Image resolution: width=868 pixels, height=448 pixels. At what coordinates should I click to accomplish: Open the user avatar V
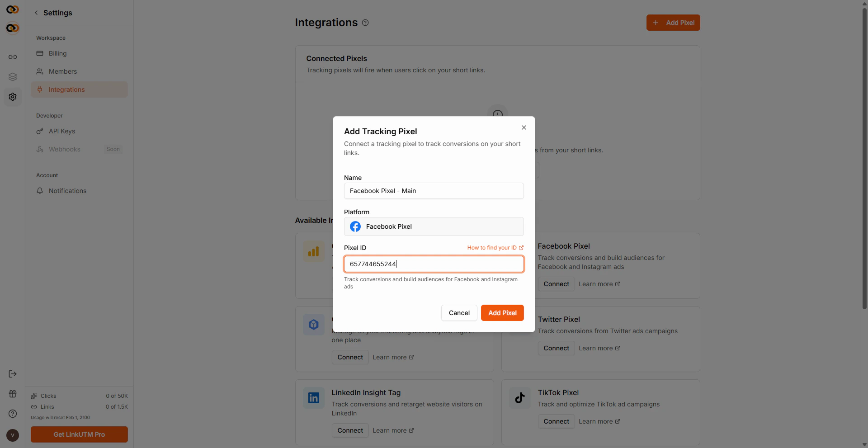(x=13, y=435)
